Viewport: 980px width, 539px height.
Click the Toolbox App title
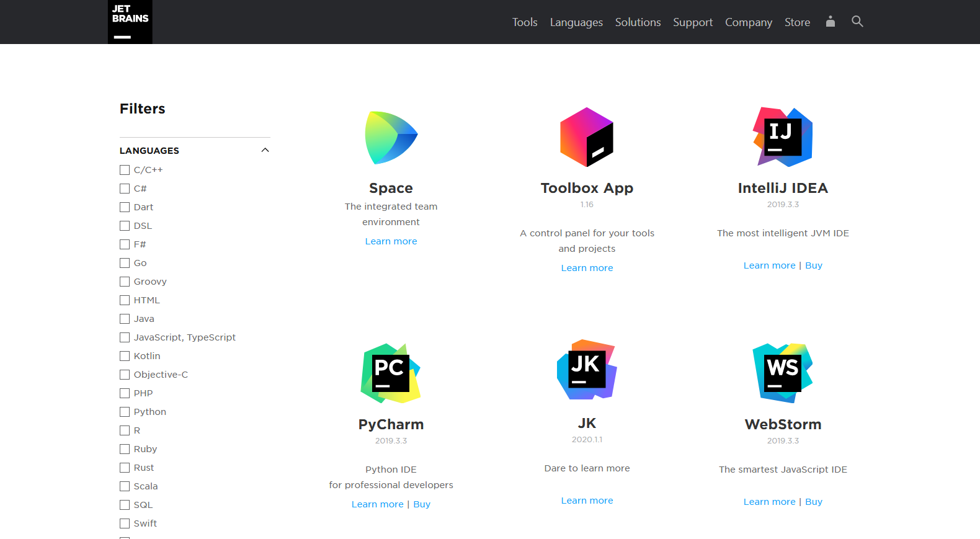click(x=587, y=188)
